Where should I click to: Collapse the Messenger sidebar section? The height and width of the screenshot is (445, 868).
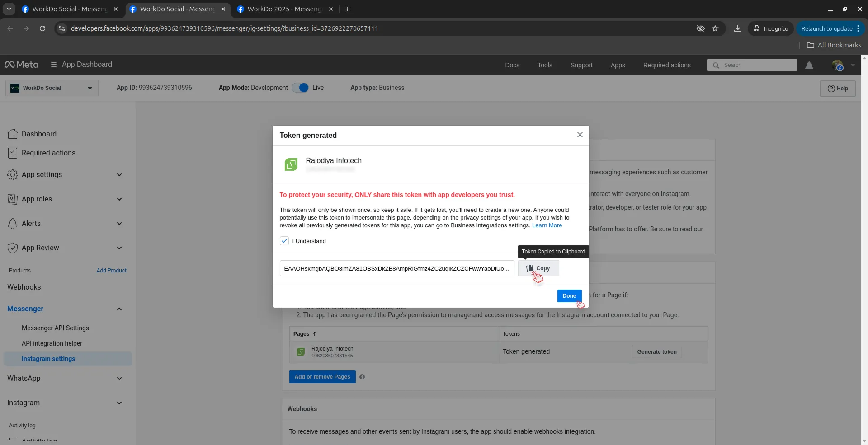click(119, 309)
